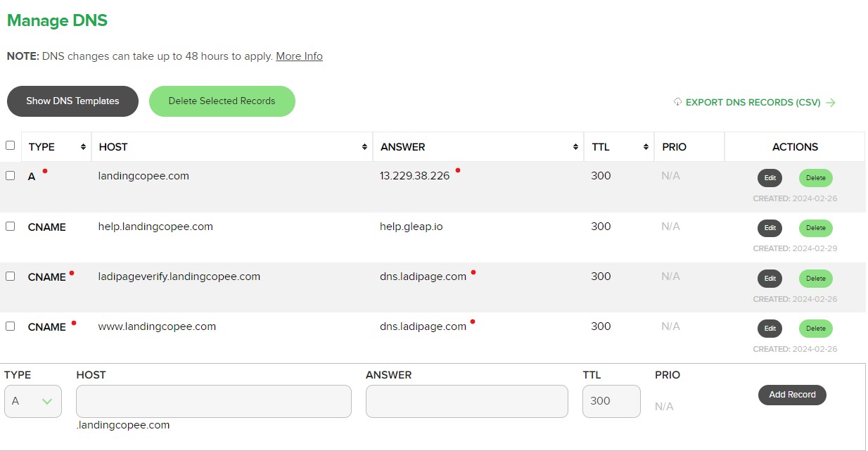Select the help.landingcopee.com CNAME record checkbox
This screenshot has width=868, height=451.
(x=10, y=227)
